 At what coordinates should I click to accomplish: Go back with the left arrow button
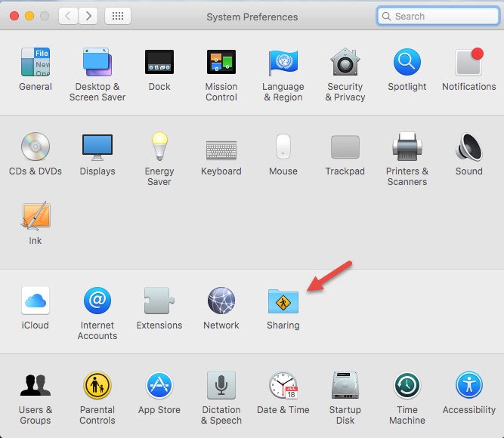(x=69, y=16)
